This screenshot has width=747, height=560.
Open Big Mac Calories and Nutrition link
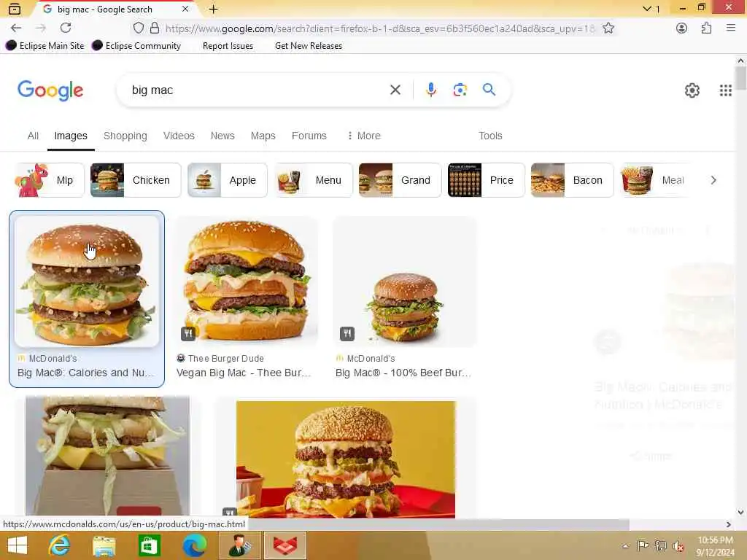tap(86, 373)
